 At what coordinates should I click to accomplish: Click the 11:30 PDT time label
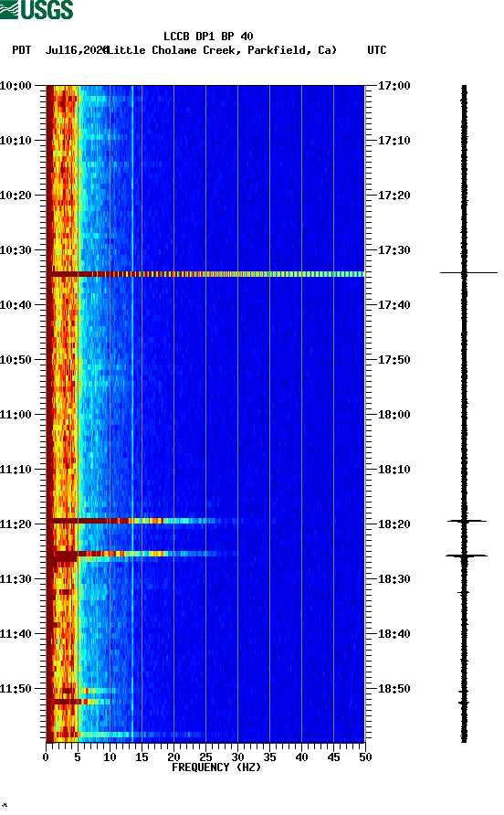pyautogui.click(x=16, y=579)
